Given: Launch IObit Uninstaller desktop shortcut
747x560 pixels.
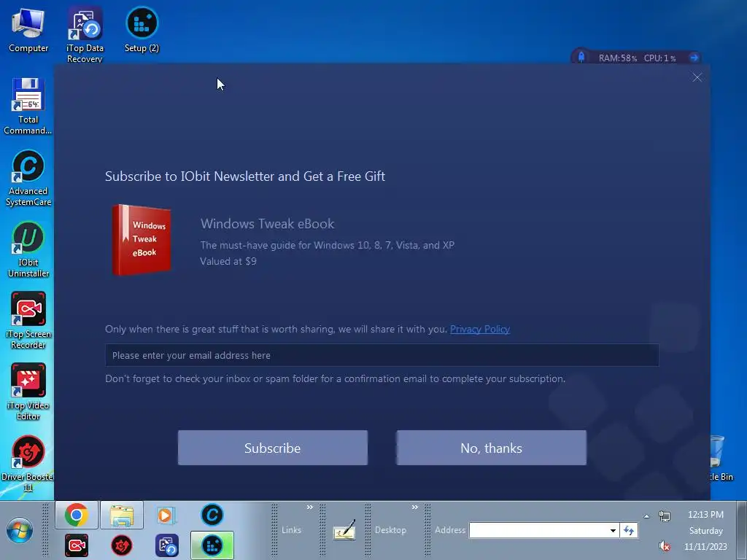Looking at the screenshot, I should coord(28,249).
